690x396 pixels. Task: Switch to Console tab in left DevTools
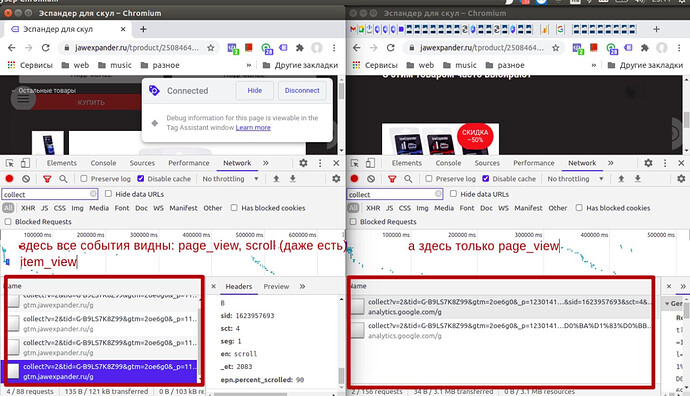(103, 163)
